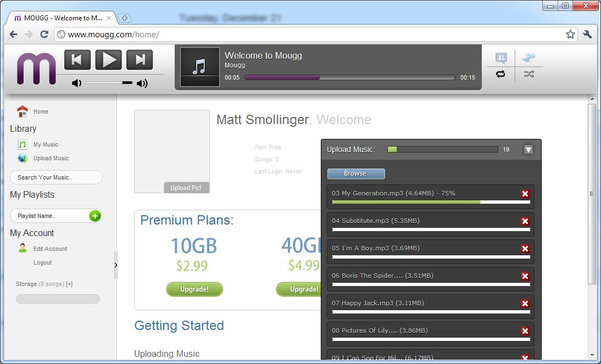601x364 pixels.
Task: Open a new browser tab
Action: [x=124, y=18]
